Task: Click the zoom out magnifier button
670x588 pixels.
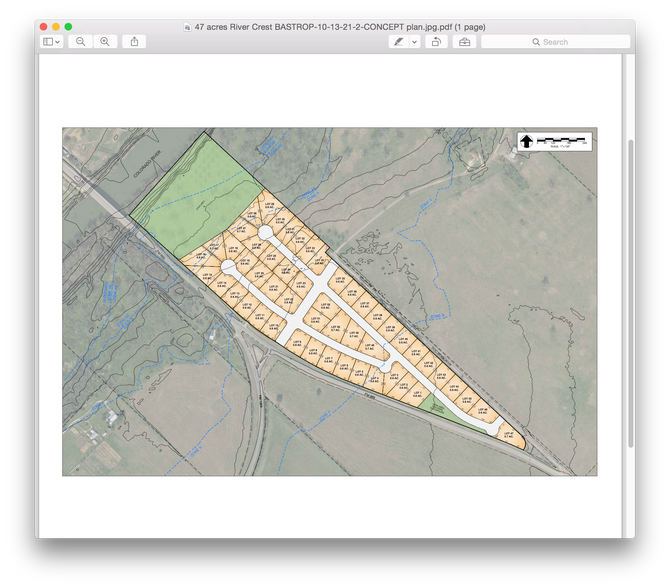Action: (81, 42)
